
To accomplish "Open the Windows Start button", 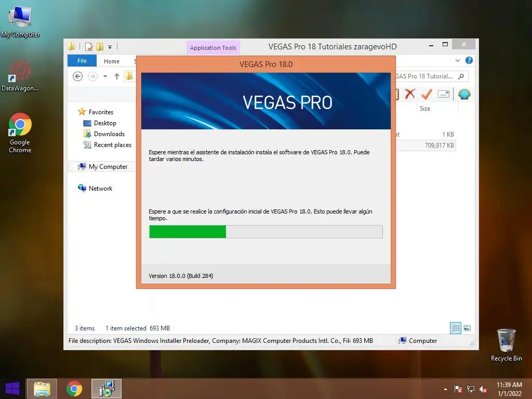I will (x=12, y=389).
